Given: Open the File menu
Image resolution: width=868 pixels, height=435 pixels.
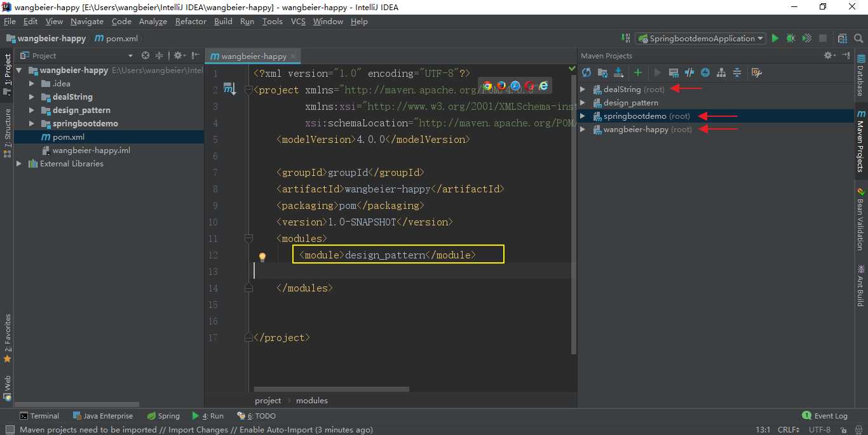Looking at the screenshot, I should [10, 22].
